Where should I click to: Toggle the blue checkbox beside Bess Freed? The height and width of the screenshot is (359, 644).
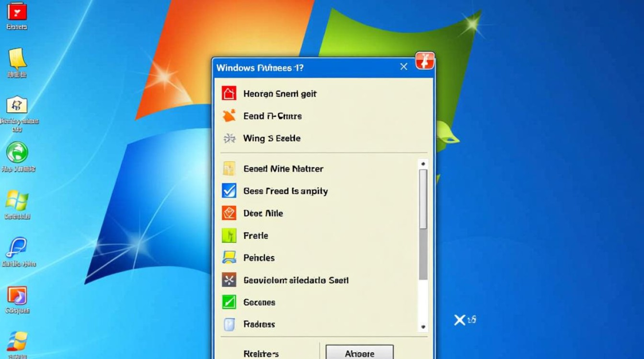[x=229, y=191]
